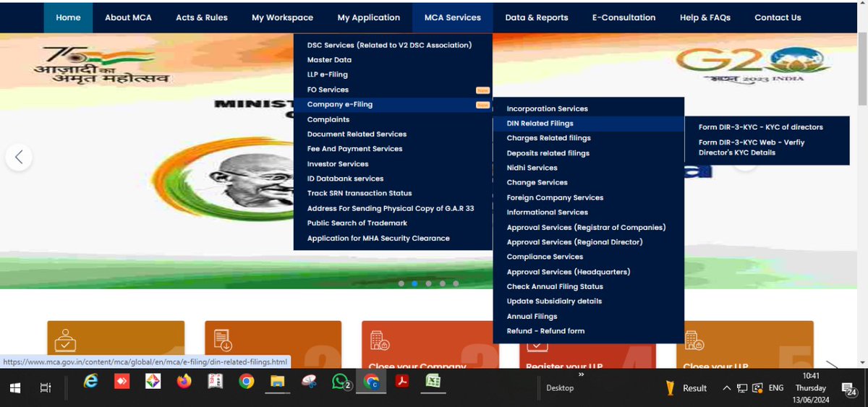The image size is (868, 407).
Task: Open Task View in the taskbar
Action: pyautogui.click(x=46, y=388)
